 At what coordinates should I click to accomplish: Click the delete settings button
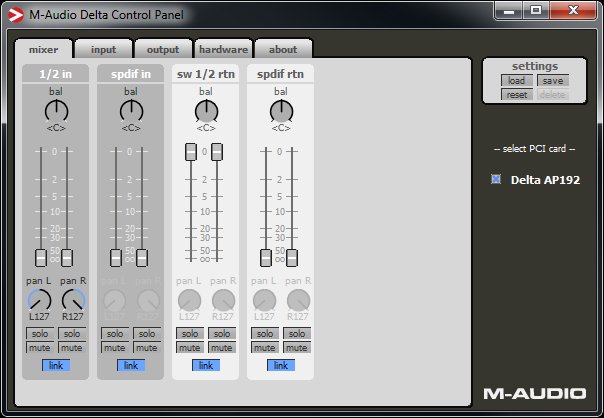coord(553,94)
